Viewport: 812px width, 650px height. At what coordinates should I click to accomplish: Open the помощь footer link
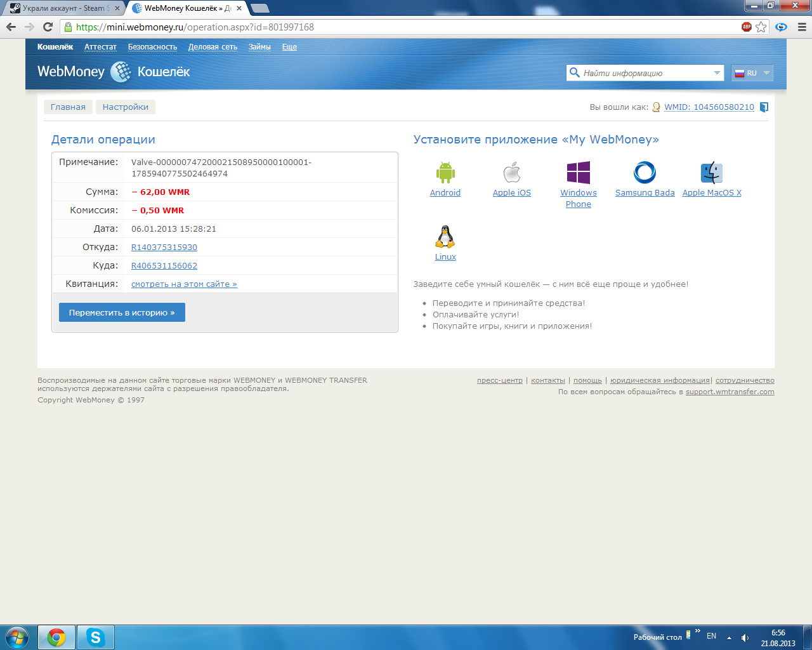pos(587,380)
